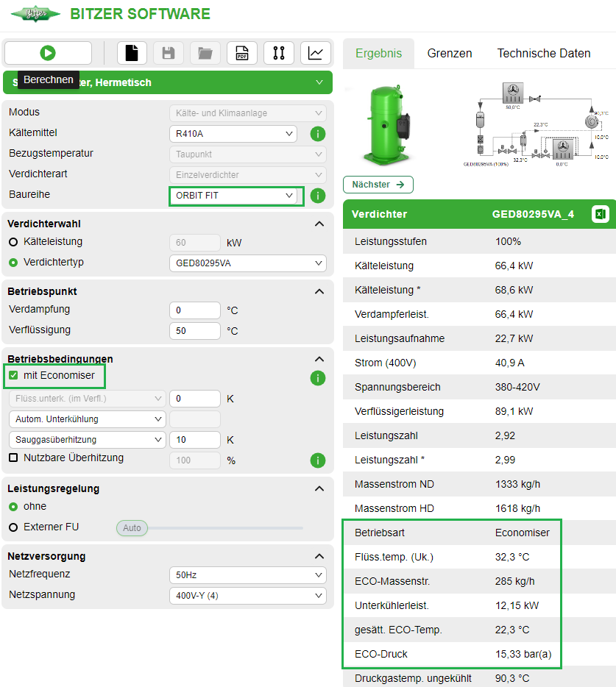
Task: Export results as PDF
Action: (241, 52)
